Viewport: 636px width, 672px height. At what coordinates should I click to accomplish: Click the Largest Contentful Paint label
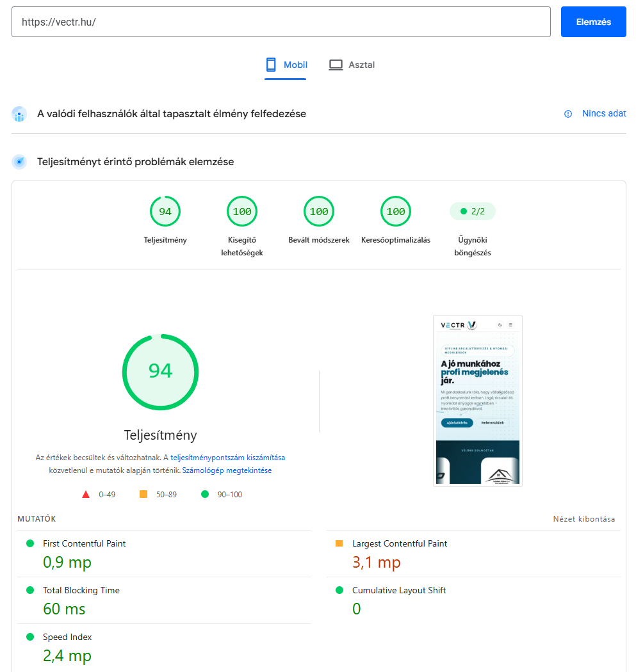[399, 543]
